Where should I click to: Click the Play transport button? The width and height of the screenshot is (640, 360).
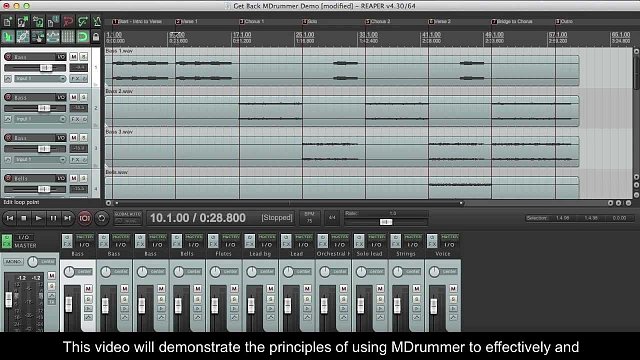pyautogui.click(x=38, y=218)
